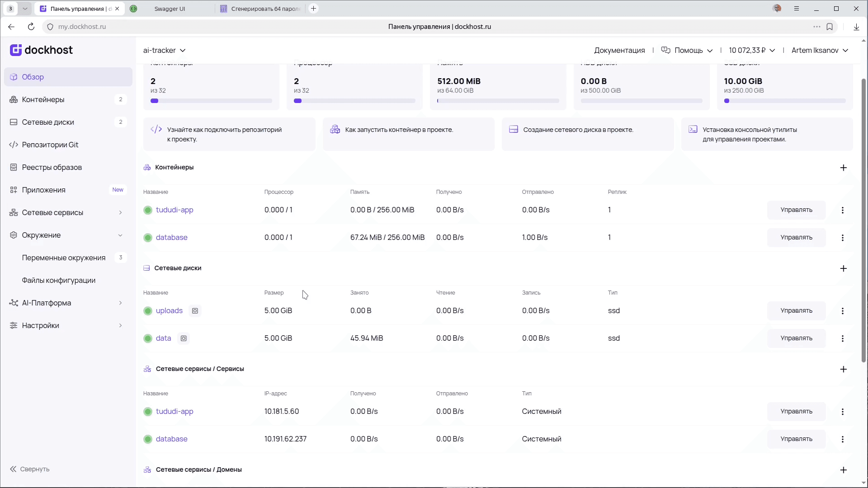Open browser downloads icon
The width and height of the screenshot is (868, 488).
[x=856, y=27]
